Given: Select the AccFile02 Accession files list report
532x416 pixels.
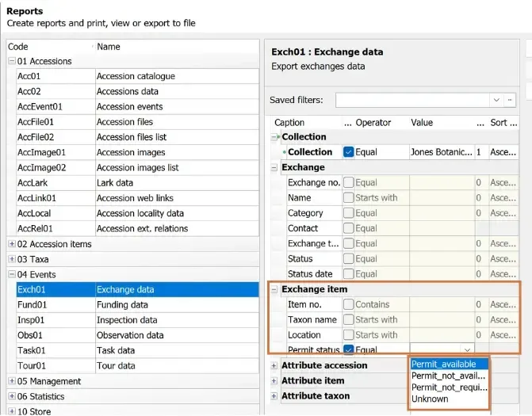Looking at the screenshot, I should [137, 137].
